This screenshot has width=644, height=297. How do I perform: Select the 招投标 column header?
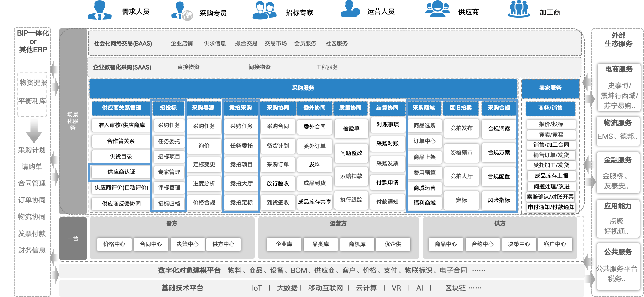pos(168,108)
